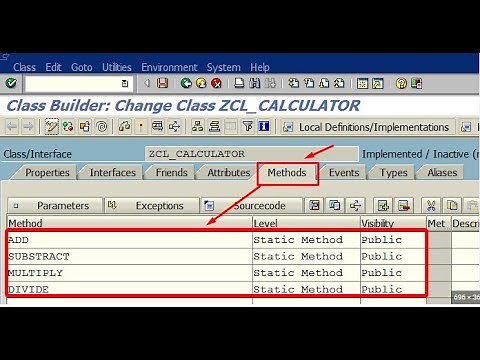Click the green Enter checkmark icon
Screen dimensions: 480x360
[11, 83]
